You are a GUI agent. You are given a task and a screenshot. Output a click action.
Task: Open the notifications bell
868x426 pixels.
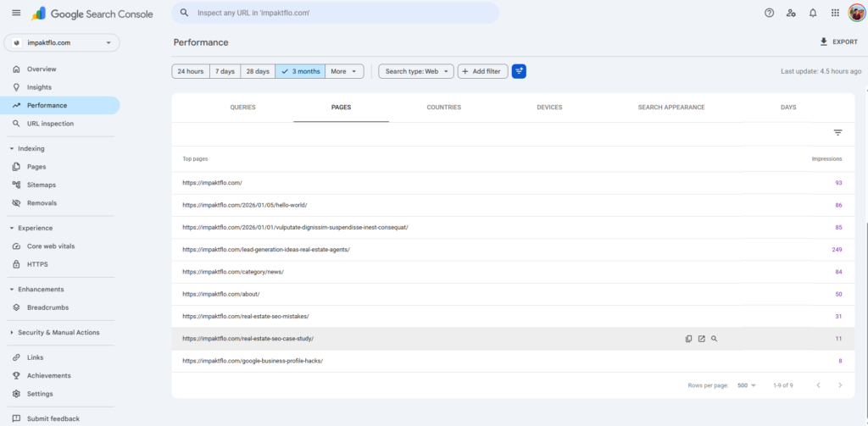[x=813, y=13]
